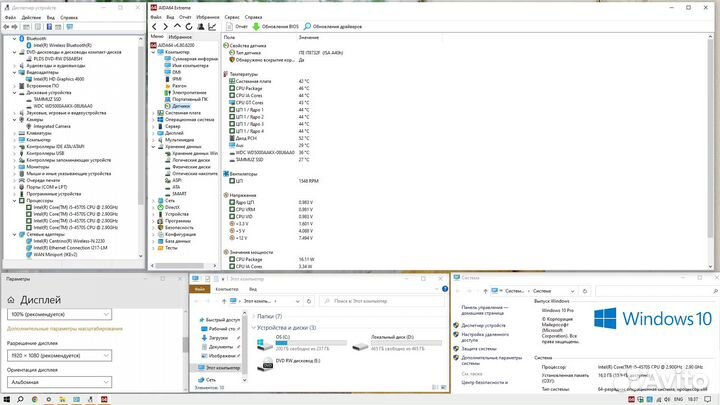The image size is (720, 405).
Task: Click the Диспетчер устройств link in System window
Action: tap(483, 325)
